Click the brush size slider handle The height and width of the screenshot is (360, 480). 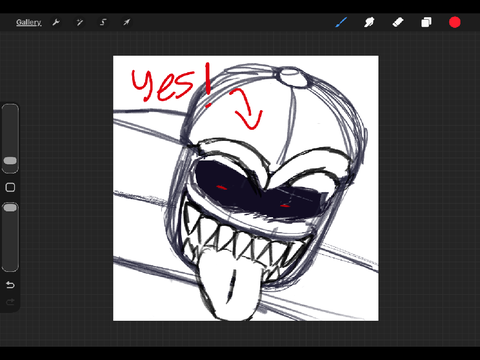click(10, 161)
